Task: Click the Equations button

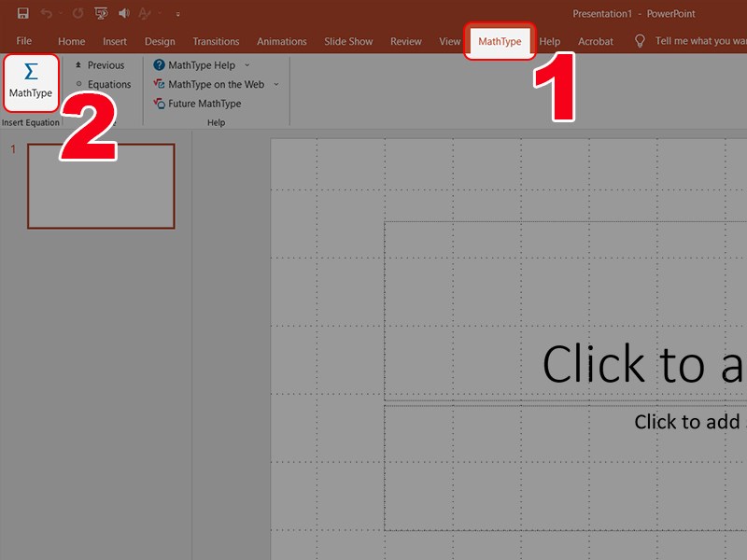Action: [x=106, y=84]
